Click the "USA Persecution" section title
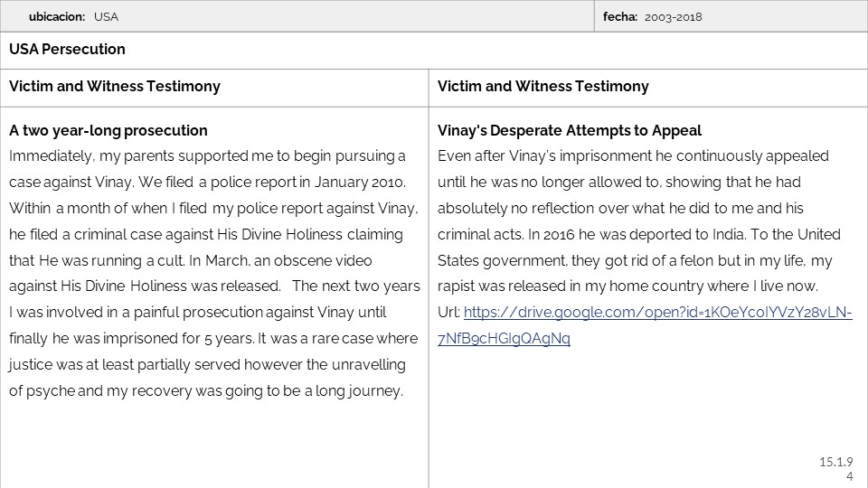 [x=67, y=50]
